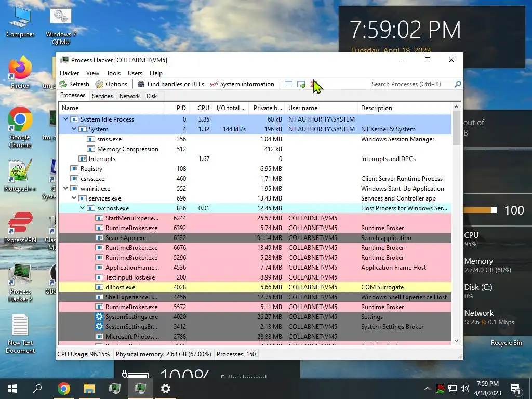Open Notepad++ desktop shortcut
This screenshot has width=532, height=399.
pos(20,176)
